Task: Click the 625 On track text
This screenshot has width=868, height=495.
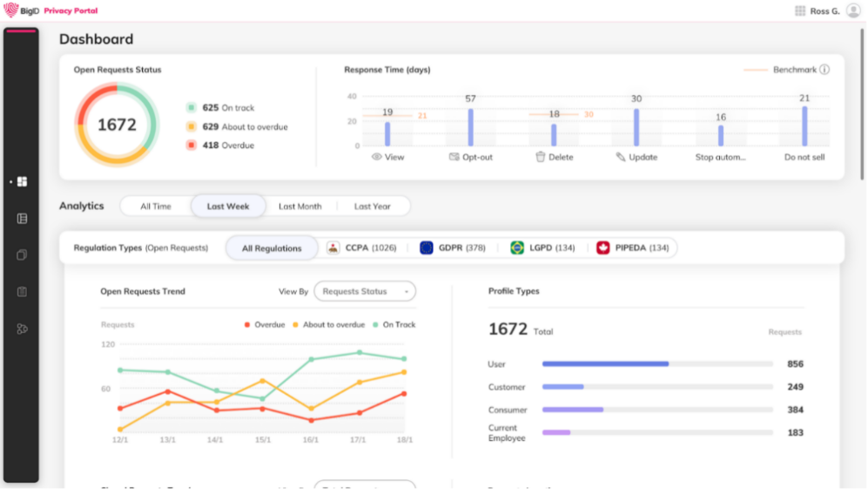Action: [x=228, y=107]
